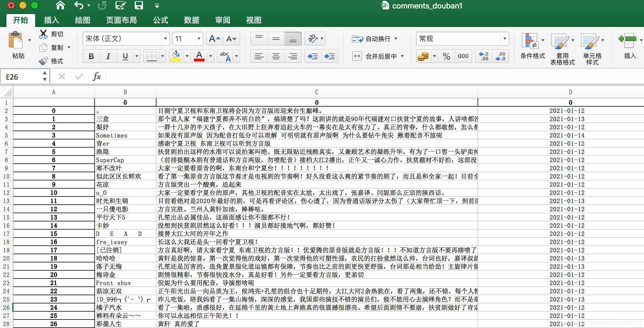
Task: Expand the font size dropdown
Action: (x=199, y=39)
